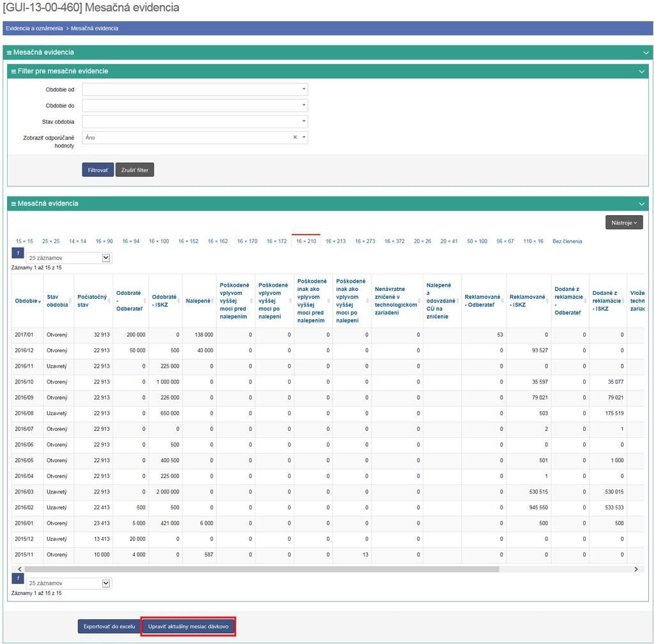Viewport: 654px width, 644px height.
Task: Sort table by Nalepené column
Action: pyautogui.click(x=199, y=301)
